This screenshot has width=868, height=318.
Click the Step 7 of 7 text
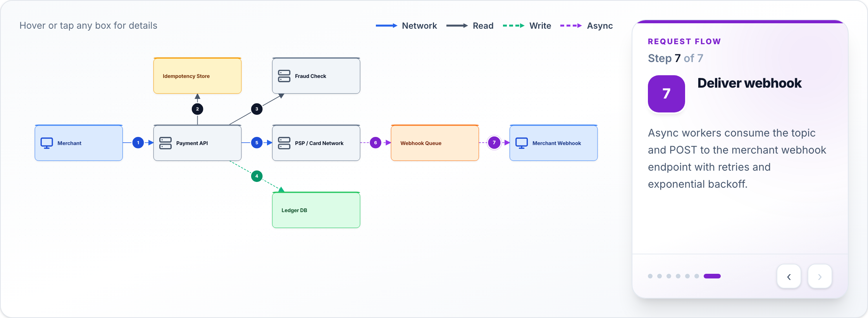(675, 58)
